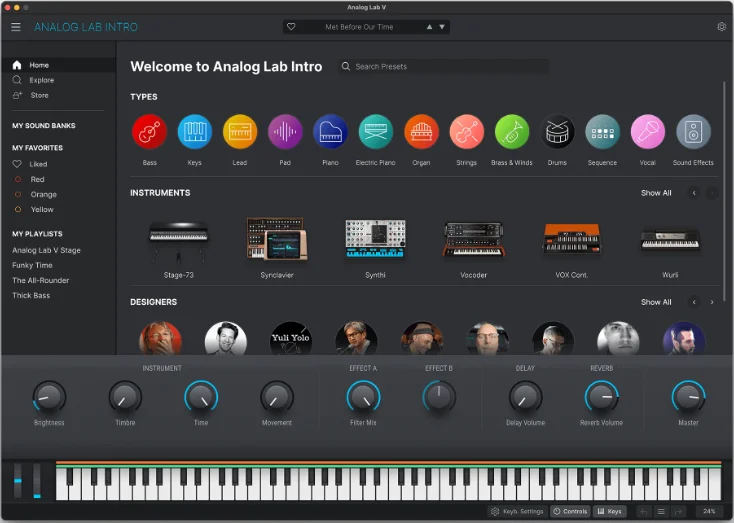The height and width of the screenshot is (523, 734).
Task: Select the Wurli instrument
Action: [670, 243]
